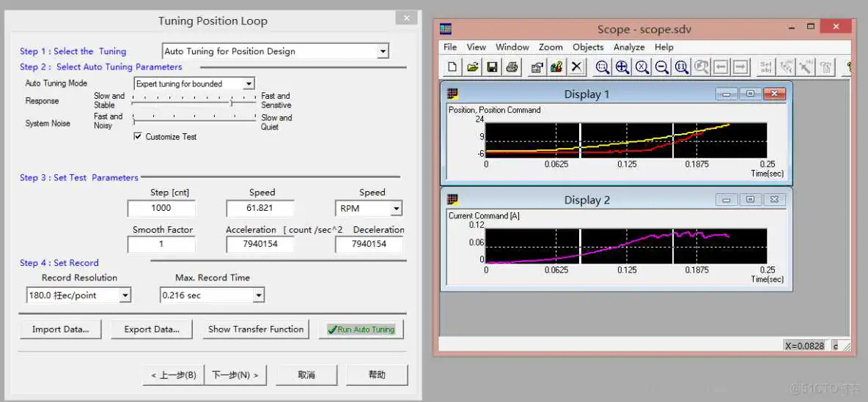Expand the Record Resolution dropdown

[125, 295]
